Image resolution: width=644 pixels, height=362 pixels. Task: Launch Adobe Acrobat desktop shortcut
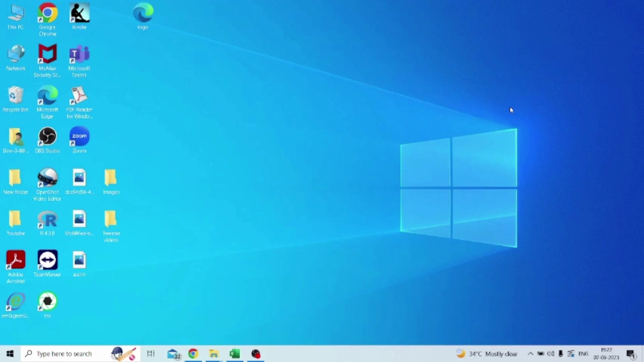click(x=15, y=267)
